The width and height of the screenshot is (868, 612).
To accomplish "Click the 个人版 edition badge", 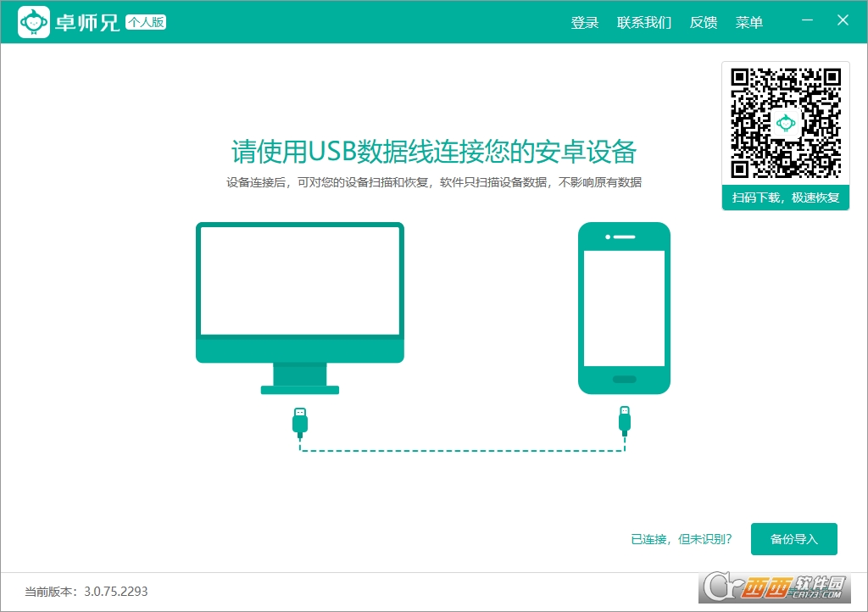I will (146, 22).
